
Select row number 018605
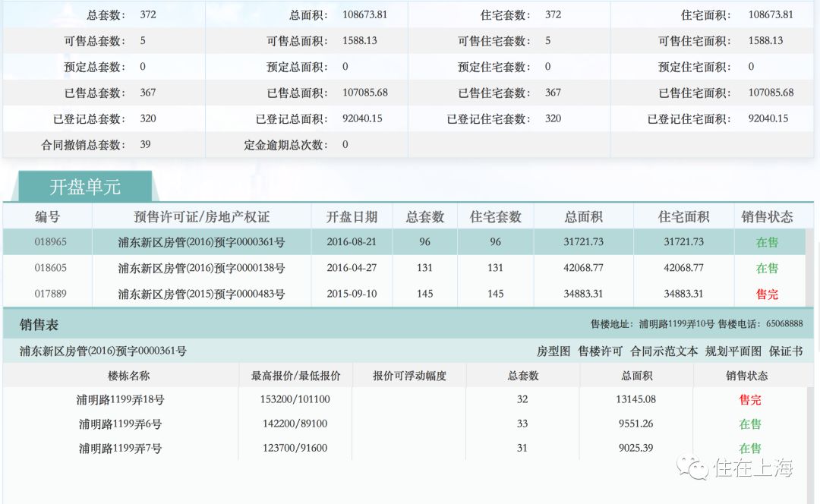(x=50, y=268)
